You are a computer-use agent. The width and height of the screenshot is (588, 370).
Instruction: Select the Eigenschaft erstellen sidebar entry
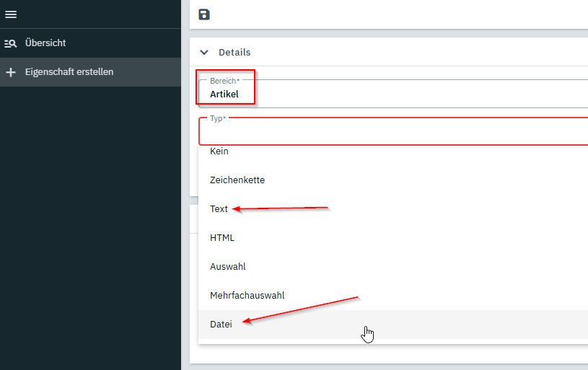click(x=69, y=72)
